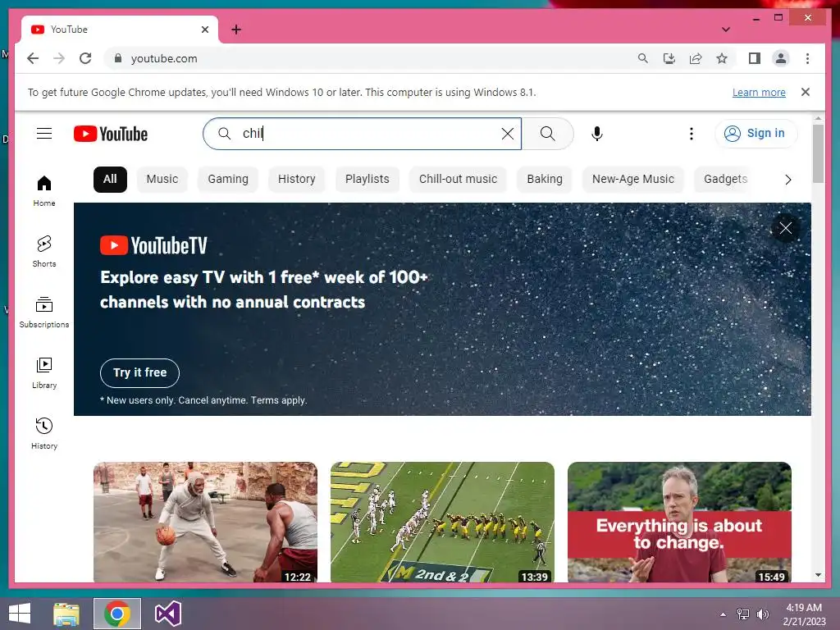The image size is (840, 630).
Task: Select the Gaming chip
Action: [228, 179]
